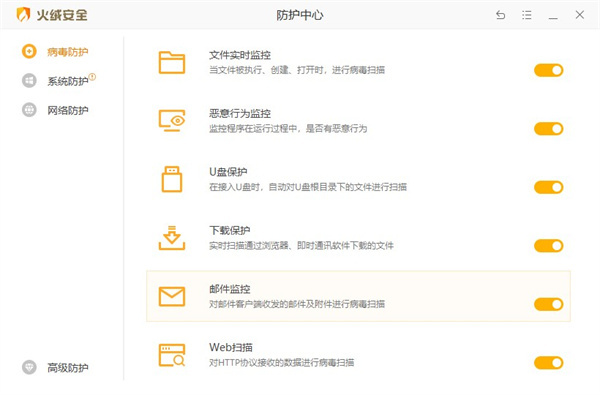The width and height of the screenshot is (600, 395).
Task: Click the folder icon for 文件实时监控
Action: coord(172,62)
